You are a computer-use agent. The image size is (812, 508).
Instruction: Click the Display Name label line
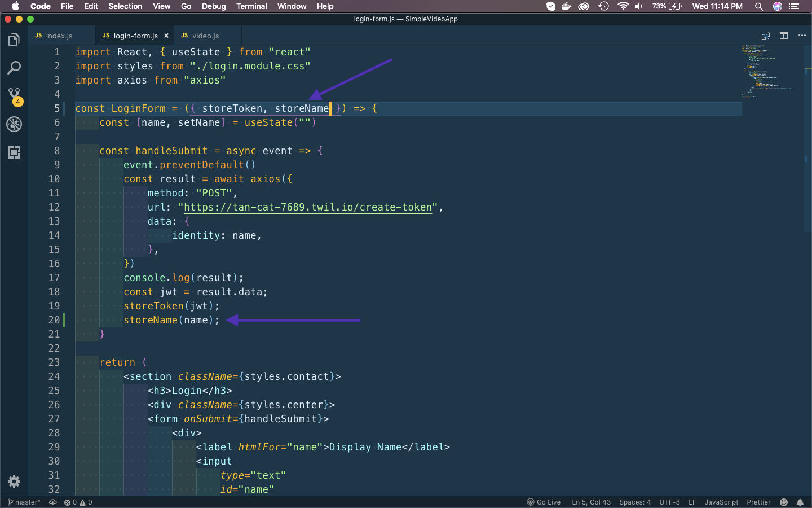pos(323,447)
